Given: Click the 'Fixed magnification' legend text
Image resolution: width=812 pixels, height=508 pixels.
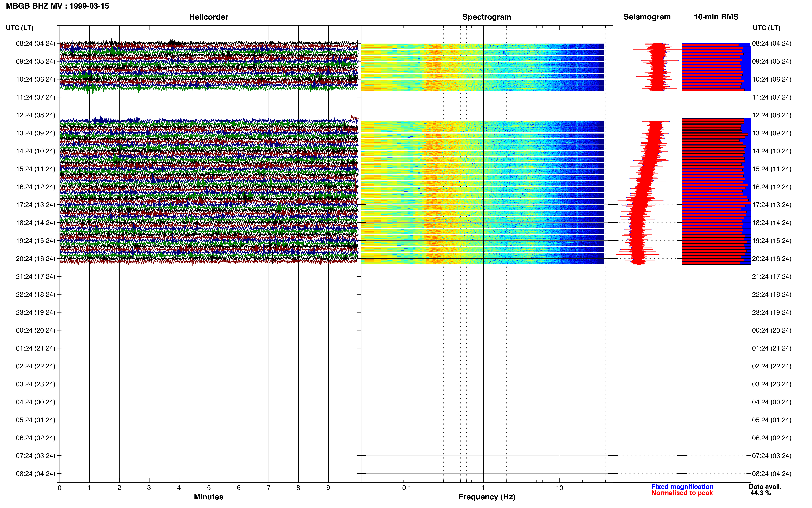Looking at the screenshot, I should pos(682,486).
